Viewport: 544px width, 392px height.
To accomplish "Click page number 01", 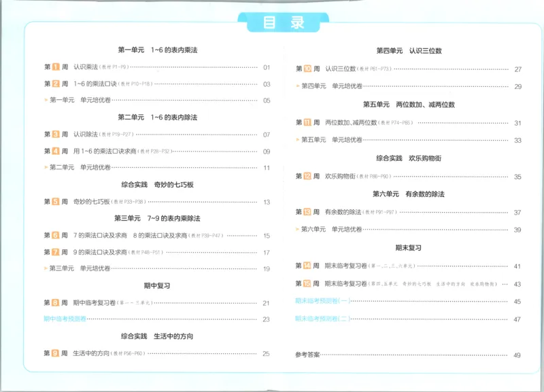I will [267, 67].
